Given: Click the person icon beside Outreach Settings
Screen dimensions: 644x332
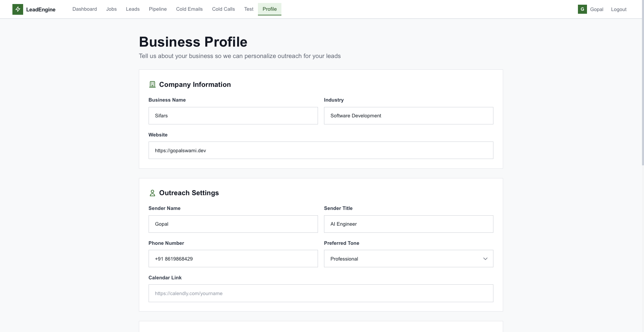Looking at the screenshot, I should click(x=152, y=193).
